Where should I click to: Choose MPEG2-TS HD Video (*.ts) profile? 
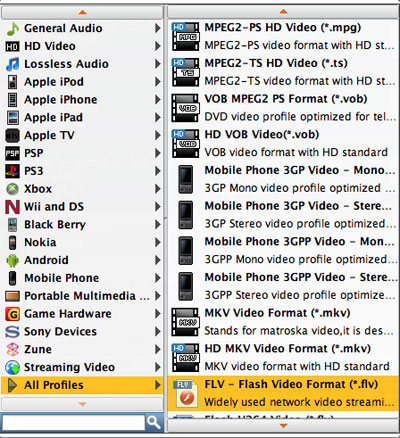coord(283,72)
